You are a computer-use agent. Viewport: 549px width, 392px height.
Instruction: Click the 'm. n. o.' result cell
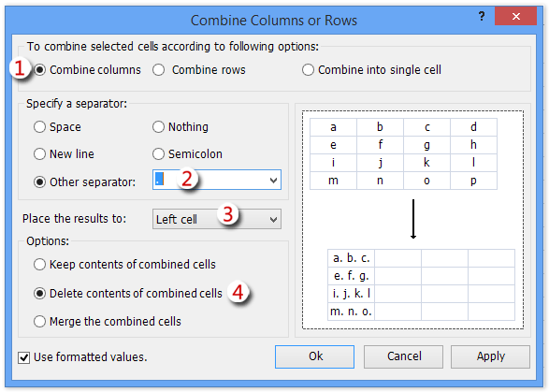(351, 312)
